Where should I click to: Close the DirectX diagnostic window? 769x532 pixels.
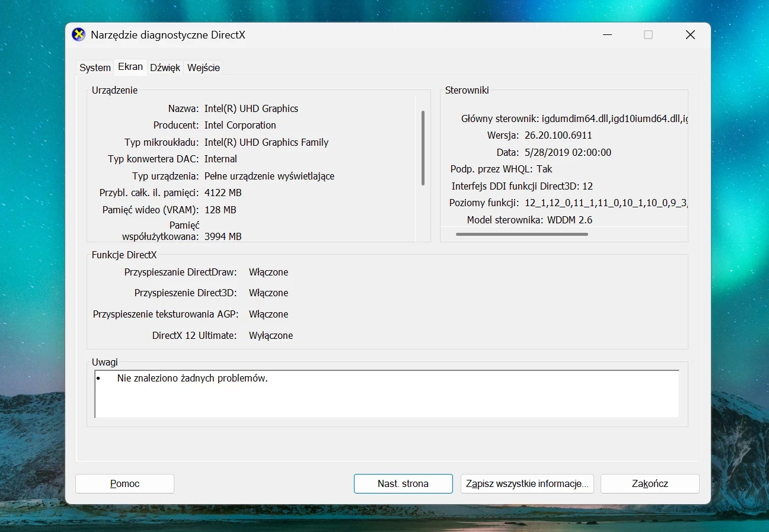tap(690, 35)
